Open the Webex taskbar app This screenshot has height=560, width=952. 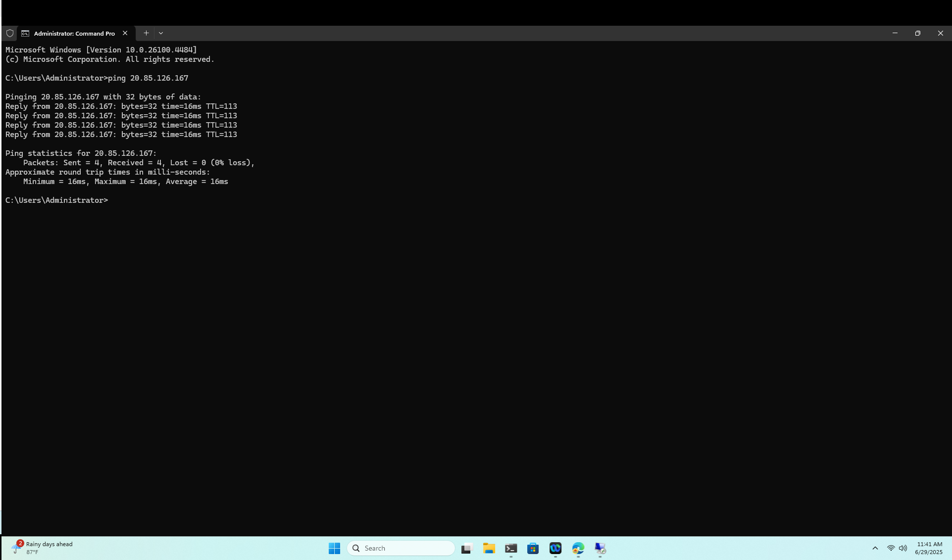click(555, 548)
